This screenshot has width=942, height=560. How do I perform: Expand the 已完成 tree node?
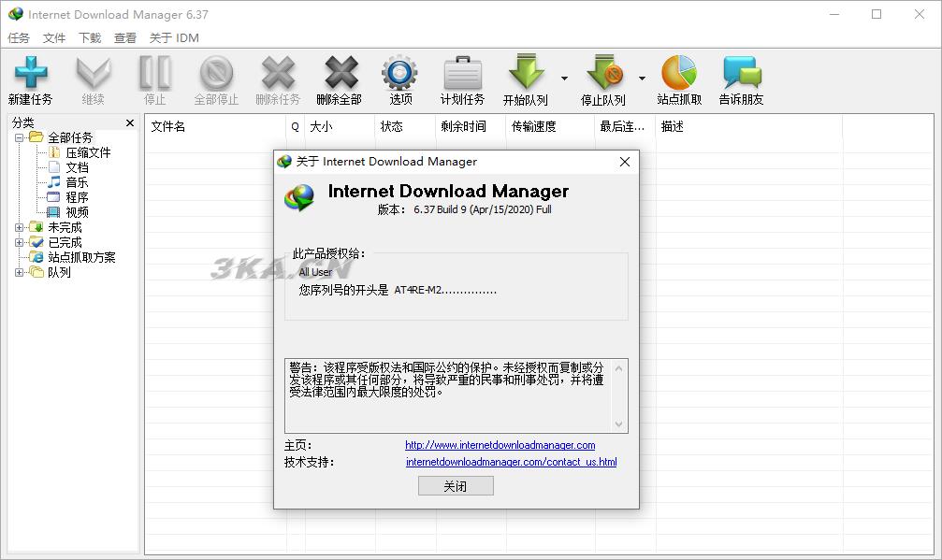point(20,243)
